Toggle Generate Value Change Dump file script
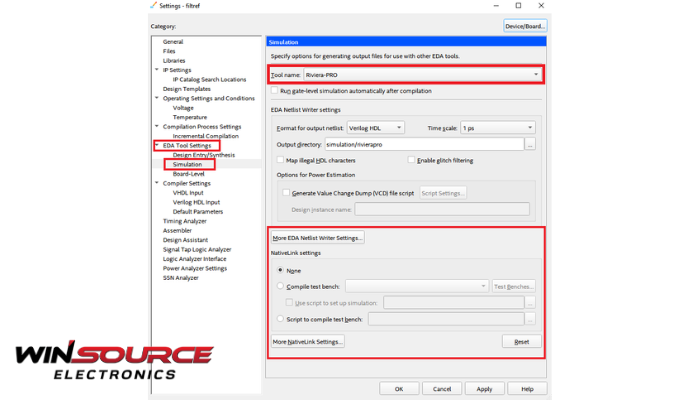 click(x=286, y=192)
